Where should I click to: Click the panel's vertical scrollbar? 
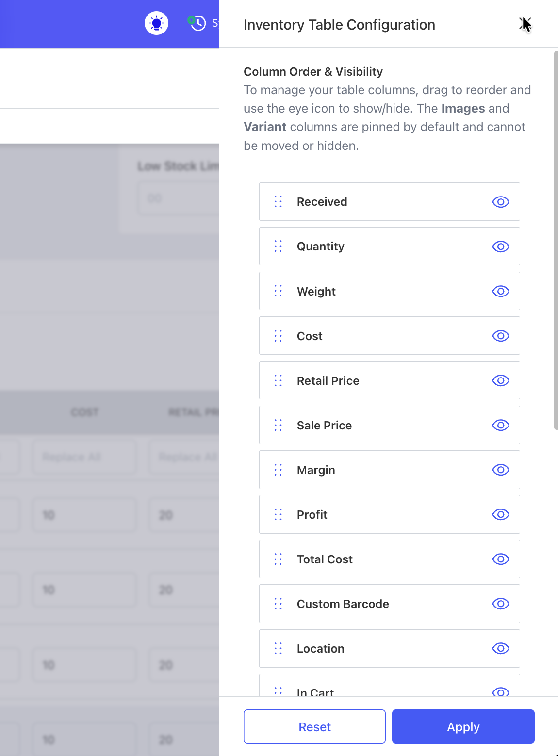[556, 240]
